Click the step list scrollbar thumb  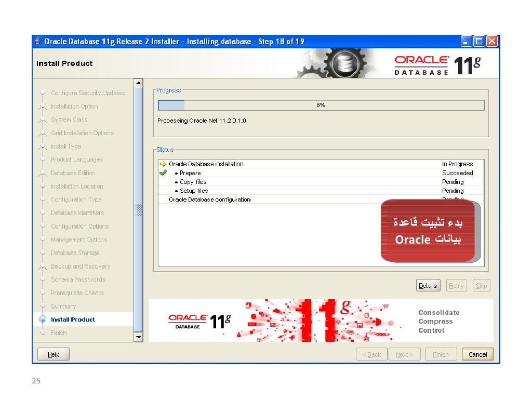(138, 209)
